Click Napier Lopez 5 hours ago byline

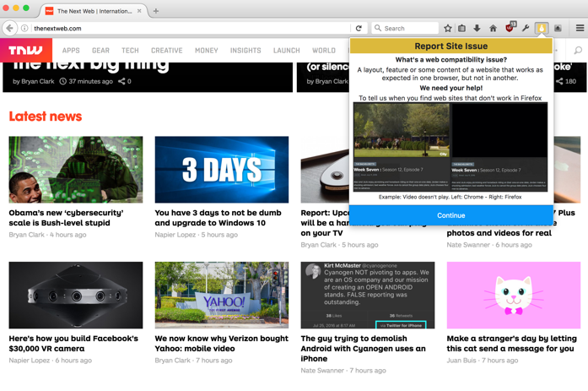pyautogui.click(x=196, y=235)
